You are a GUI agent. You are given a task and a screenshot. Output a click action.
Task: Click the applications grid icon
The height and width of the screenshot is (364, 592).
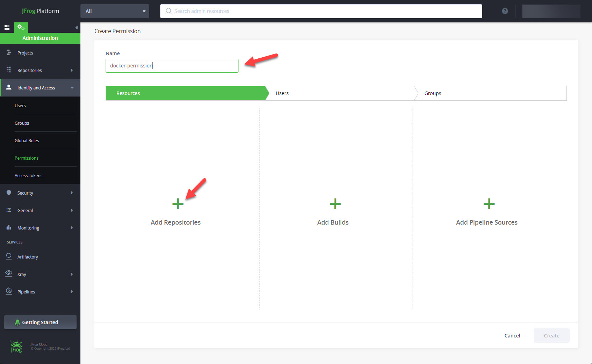click(x=7, y=27)
